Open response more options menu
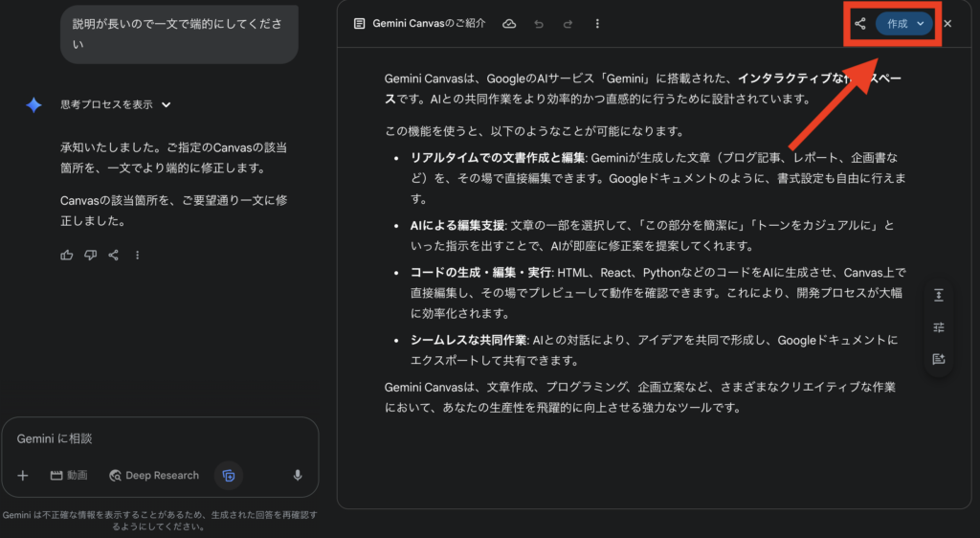980x538 pixels. [x=137, y=255]
